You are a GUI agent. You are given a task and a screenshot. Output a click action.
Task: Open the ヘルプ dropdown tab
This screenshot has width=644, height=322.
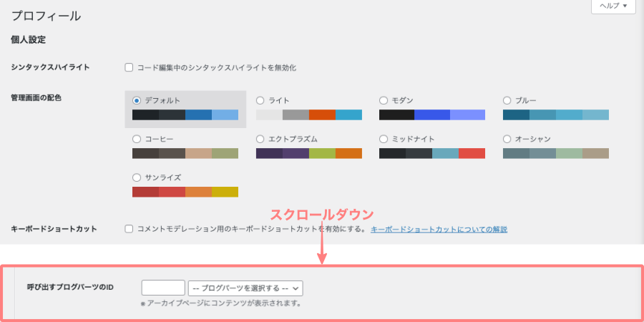pyautogui.click(x=613, y=6)
